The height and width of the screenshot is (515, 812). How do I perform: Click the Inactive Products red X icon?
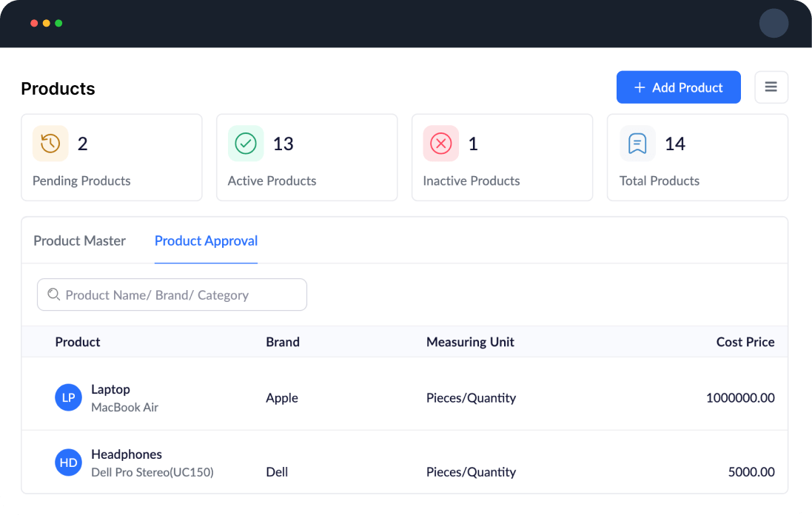pyautogui.click(x=441, y=144)
